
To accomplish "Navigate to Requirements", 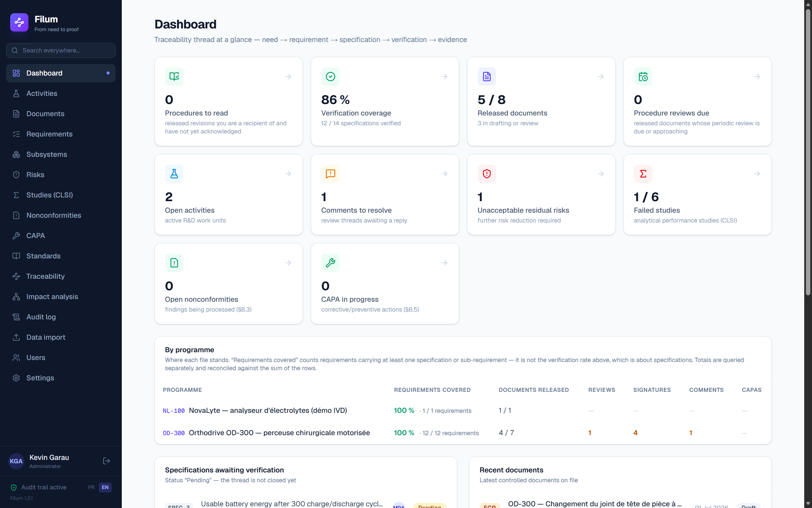I will coord(61,134).
